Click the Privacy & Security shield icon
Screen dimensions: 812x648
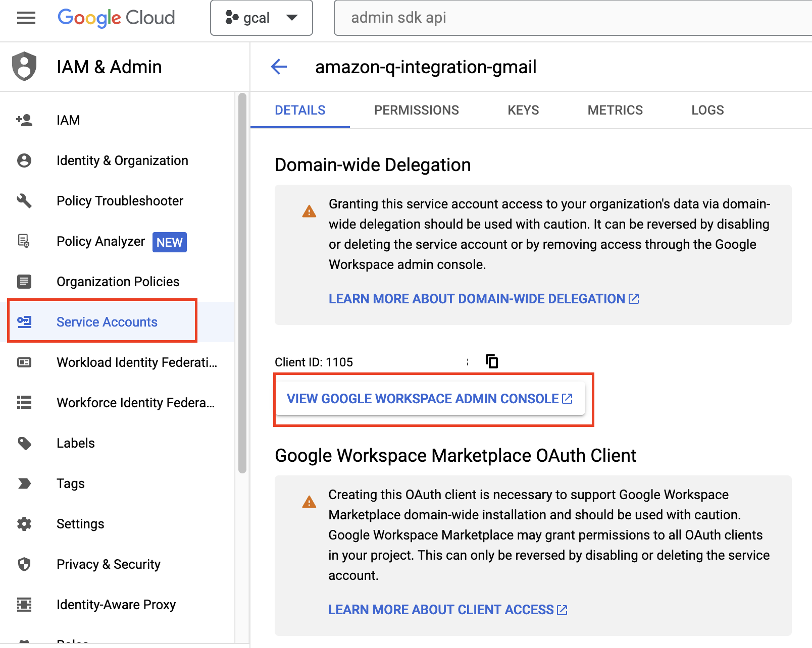point(24,564)
